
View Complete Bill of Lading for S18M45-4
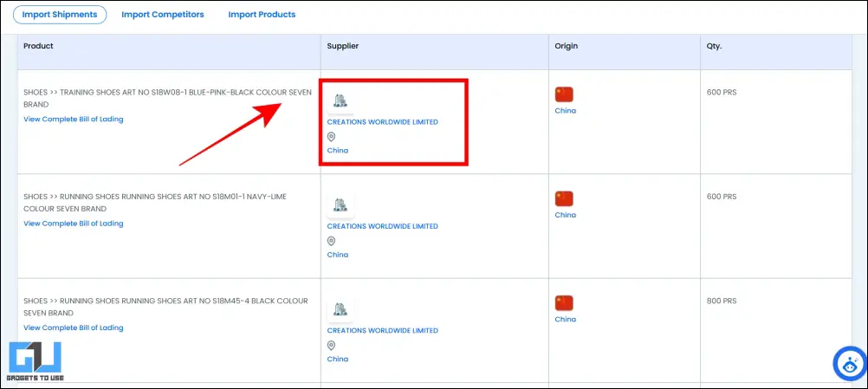tap(74, 327)
